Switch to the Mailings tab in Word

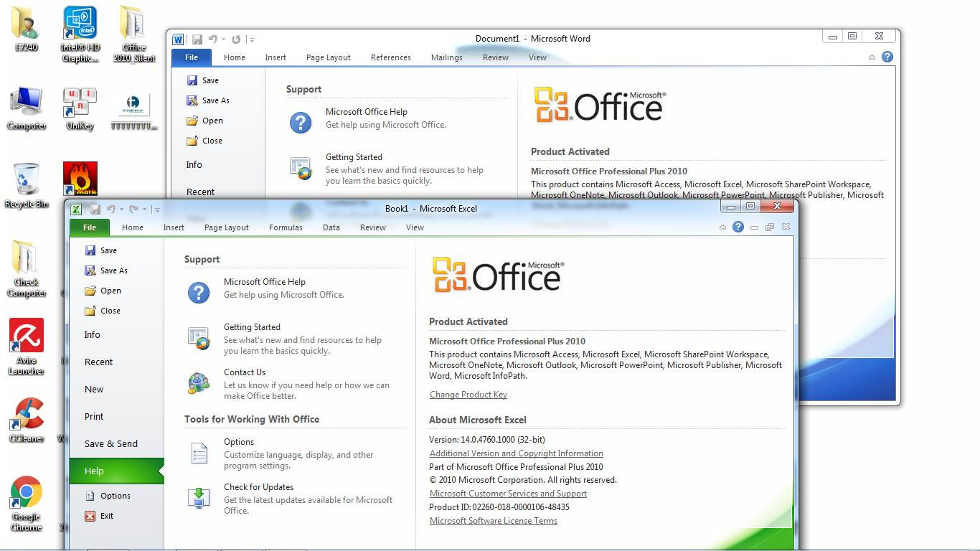(x=446, y=57)
